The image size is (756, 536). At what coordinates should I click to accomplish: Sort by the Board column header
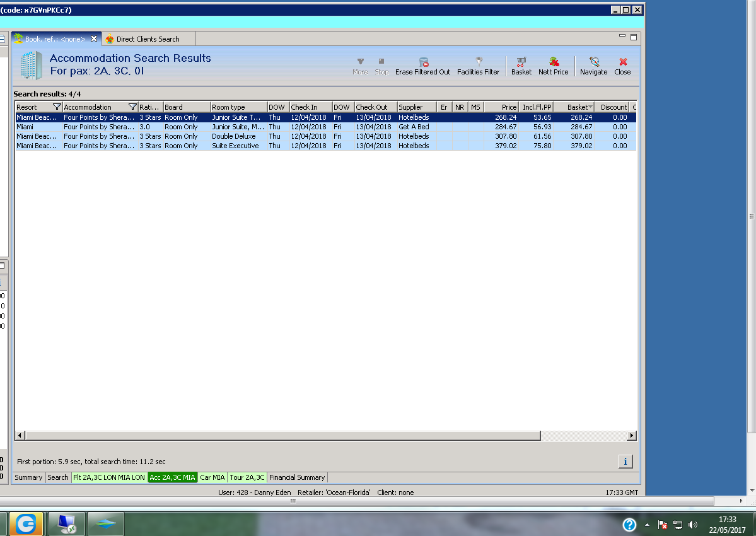pyautogui.click(x=187, y=107)
